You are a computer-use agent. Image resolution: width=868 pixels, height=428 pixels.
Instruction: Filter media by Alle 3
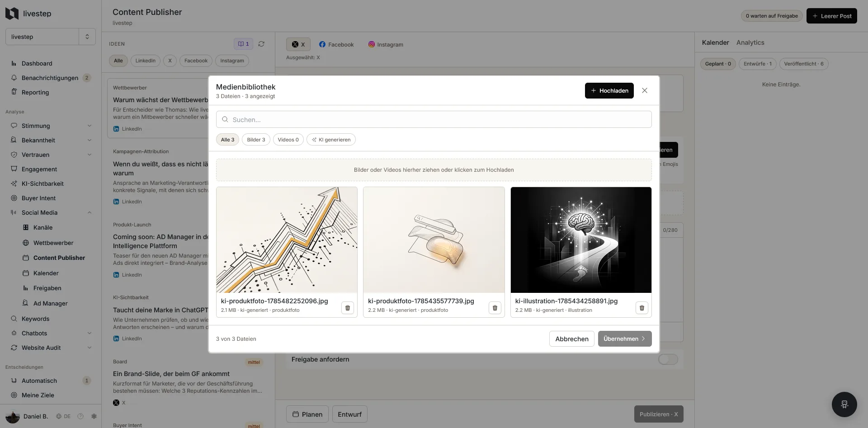227,140
